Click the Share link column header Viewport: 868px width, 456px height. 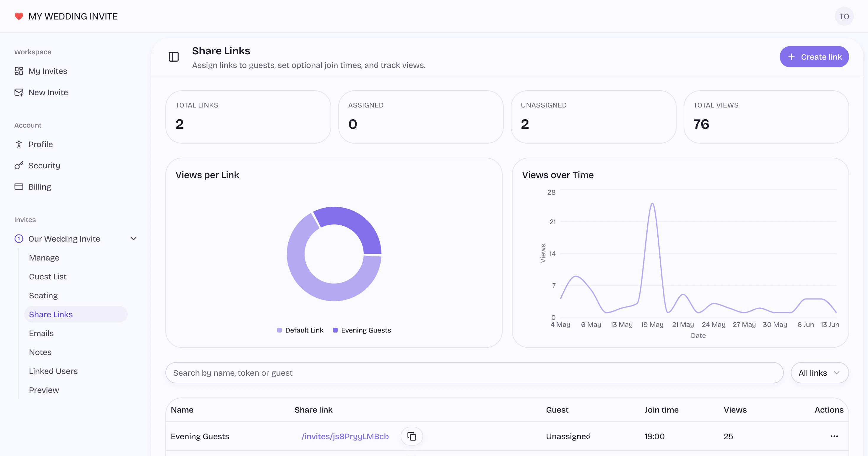[x=313, y=410]
